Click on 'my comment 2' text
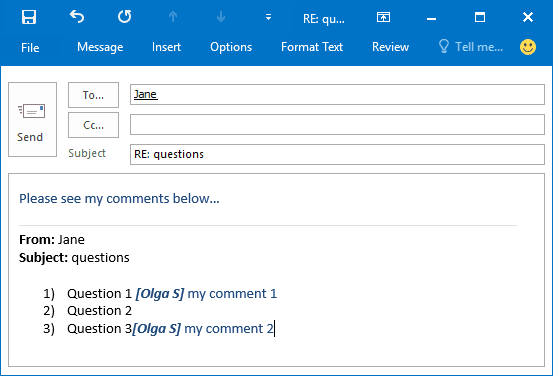 tap(229, 329)
